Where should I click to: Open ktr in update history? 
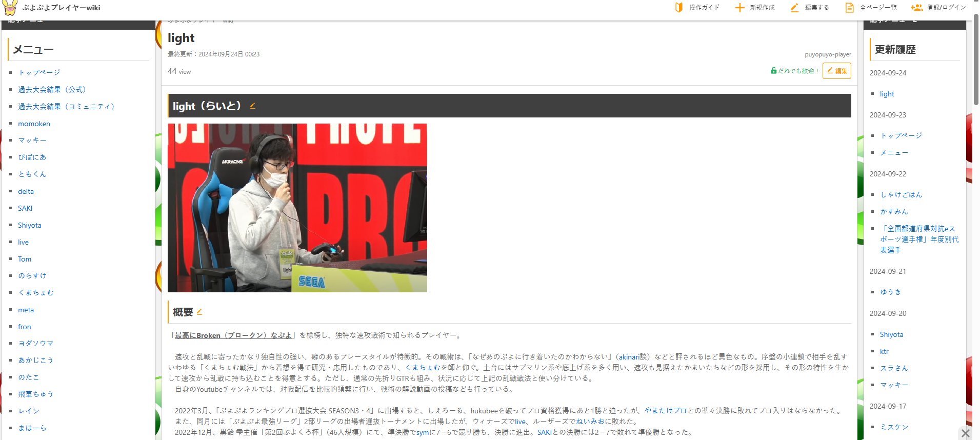click(884, 351)
